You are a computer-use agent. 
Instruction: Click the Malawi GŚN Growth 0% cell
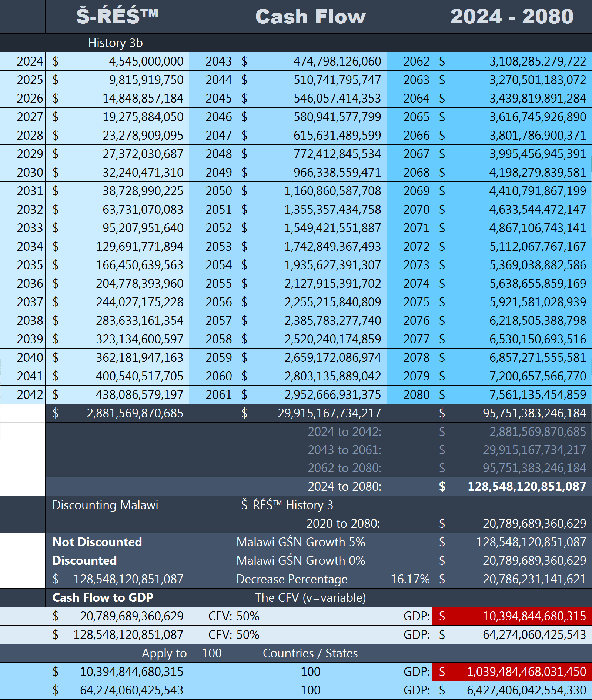[301, 560]
